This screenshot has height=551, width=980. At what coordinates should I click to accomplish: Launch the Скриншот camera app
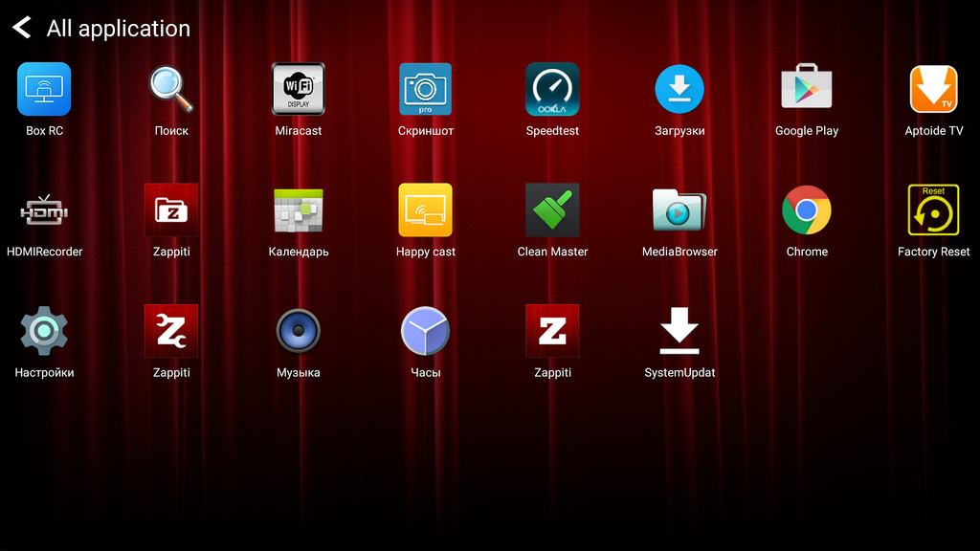click(x=425, y=89)
